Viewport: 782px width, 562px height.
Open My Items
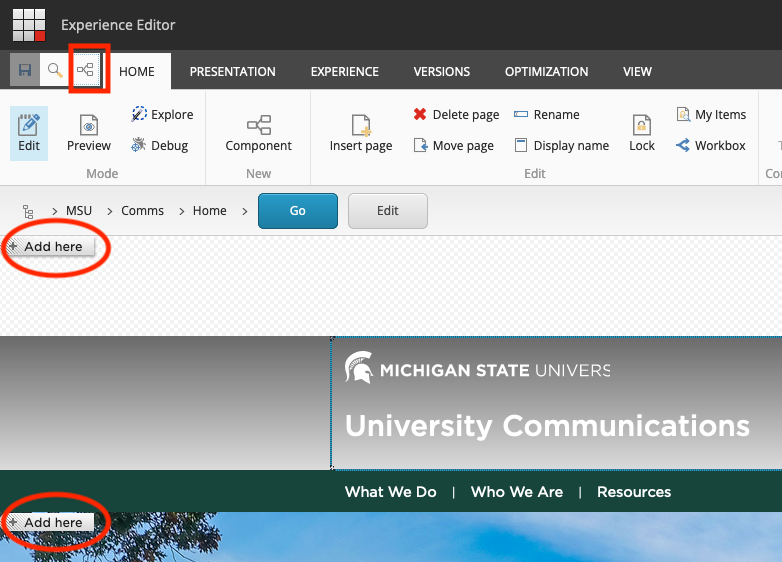tap(711, 114)
